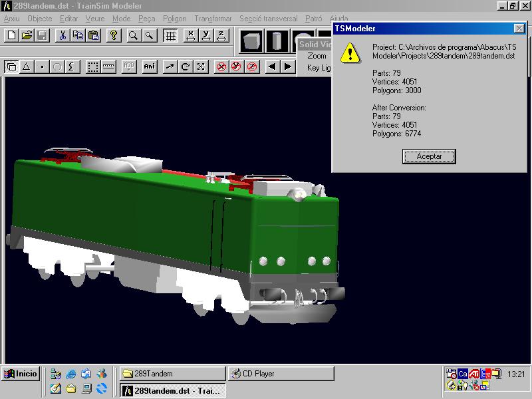The width and height of the screenshot is (532, 399).
Task: Click the previous left-arrow button
Action: tap(272, 66)
